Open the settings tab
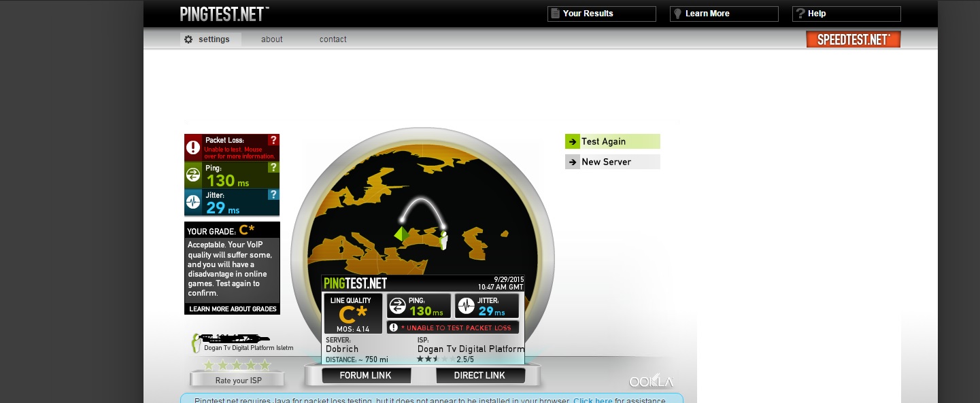Viewport: 980px width, 403px height. click(207, 39)
